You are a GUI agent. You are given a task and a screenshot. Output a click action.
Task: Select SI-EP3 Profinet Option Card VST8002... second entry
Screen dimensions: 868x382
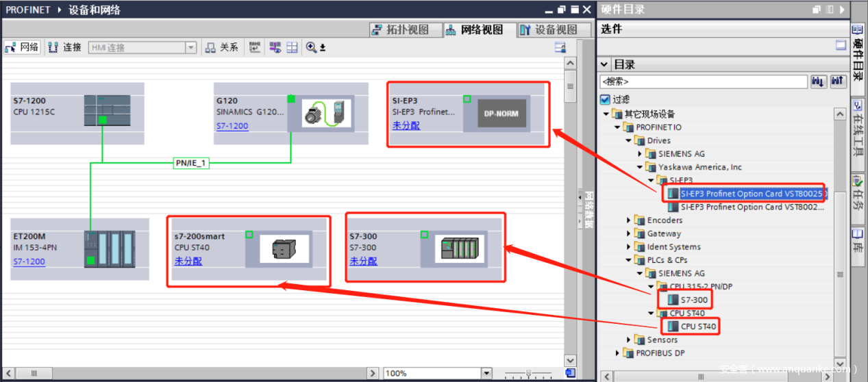[746, 207]
